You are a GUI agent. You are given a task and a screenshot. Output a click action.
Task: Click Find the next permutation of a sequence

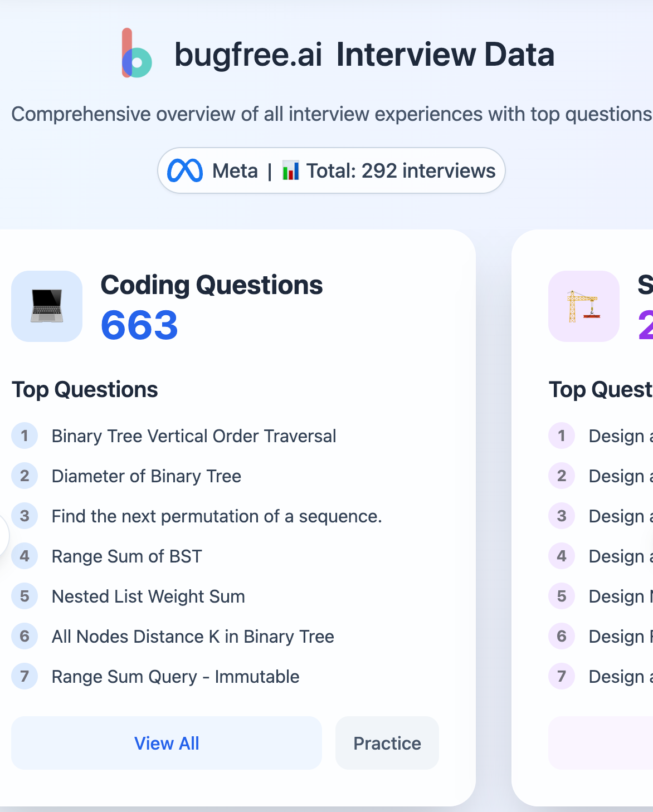pyautogui.click(x=217, y=516)
